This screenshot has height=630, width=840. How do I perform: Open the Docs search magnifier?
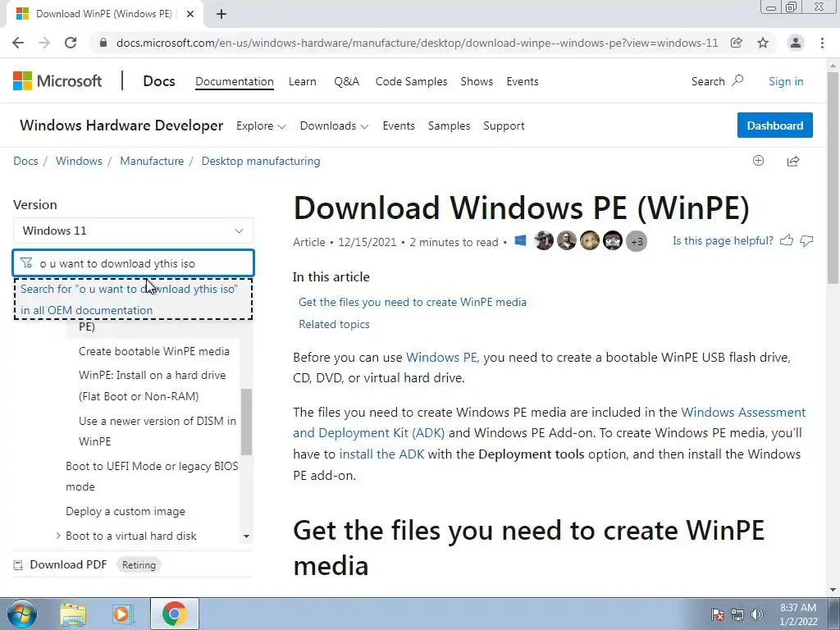pyautogui.click(x=737, y=81)
